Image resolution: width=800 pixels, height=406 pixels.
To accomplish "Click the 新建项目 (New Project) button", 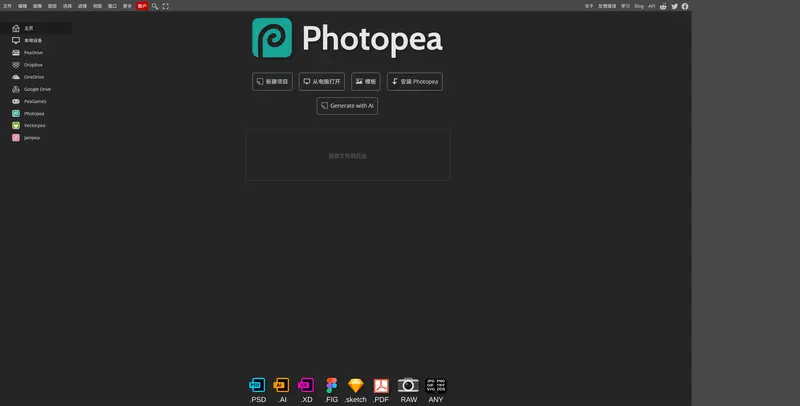I will coord(272,82).
